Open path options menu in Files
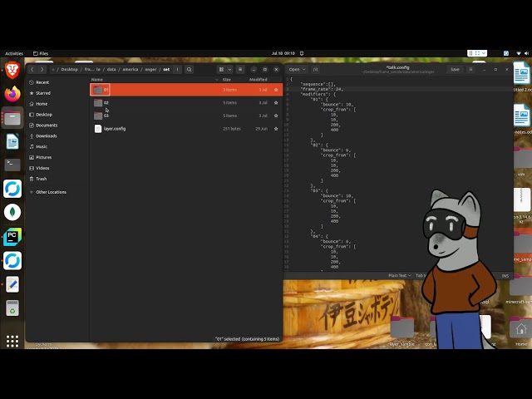Viewport: 532px width, 399px height. click(177, 69)
